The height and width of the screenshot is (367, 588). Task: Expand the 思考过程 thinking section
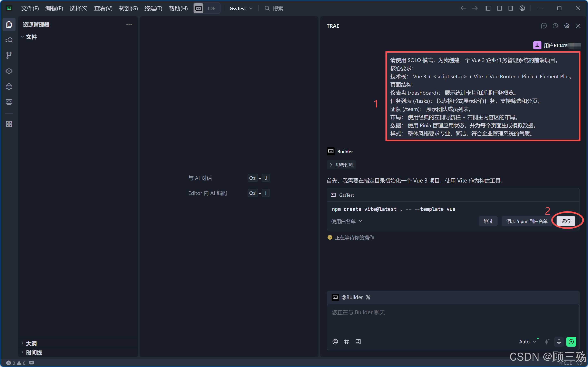[341, 165]
